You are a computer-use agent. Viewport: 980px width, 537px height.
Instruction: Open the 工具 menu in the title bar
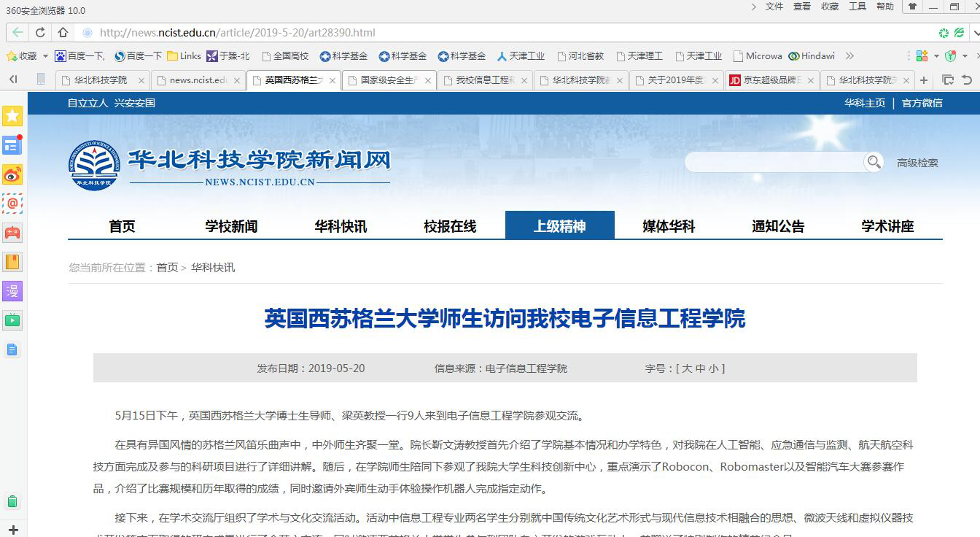tap(857, 7)
